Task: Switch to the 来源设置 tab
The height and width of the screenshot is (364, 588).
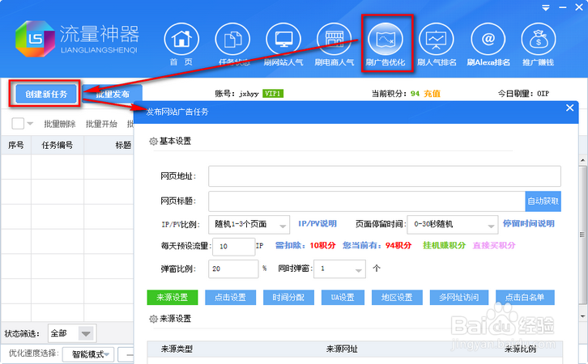Action: pos(173,298)
